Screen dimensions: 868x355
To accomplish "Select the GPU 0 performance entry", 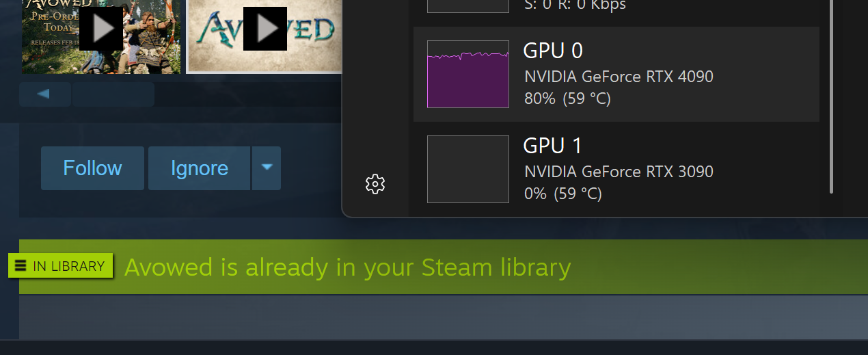I will [x=616, y=75].
